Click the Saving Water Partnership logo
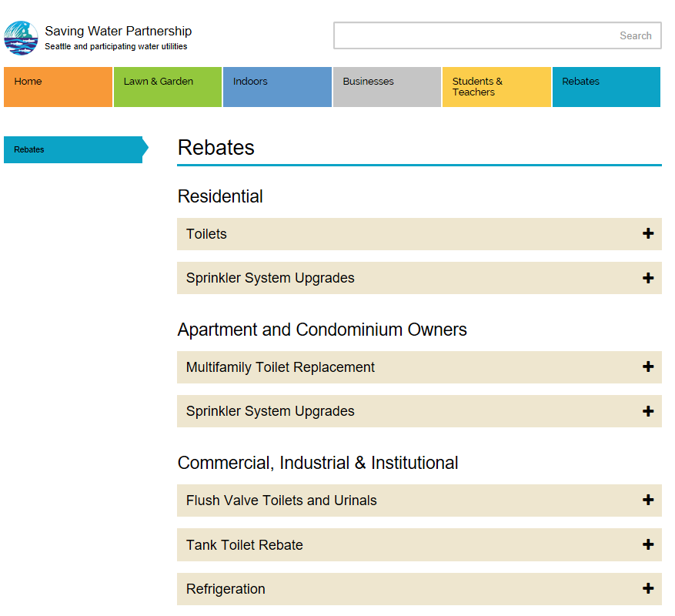Viewport: 675px width, 616px height. pos(21,38)
